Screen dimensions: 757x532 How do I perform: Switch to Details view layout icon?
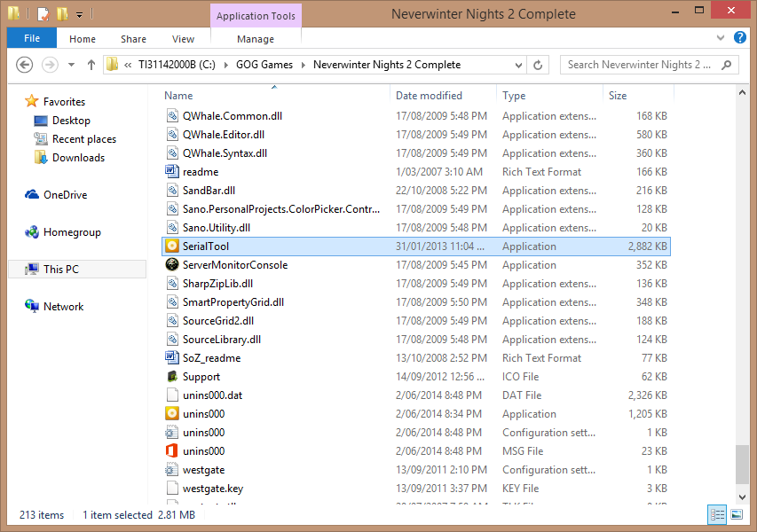point(717,514)
